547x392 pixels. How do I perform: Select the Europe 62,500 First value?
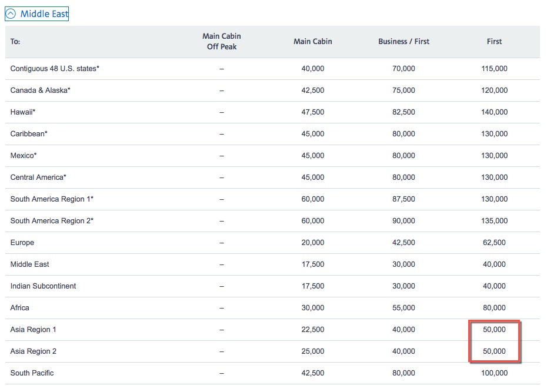tap(494, 243)
